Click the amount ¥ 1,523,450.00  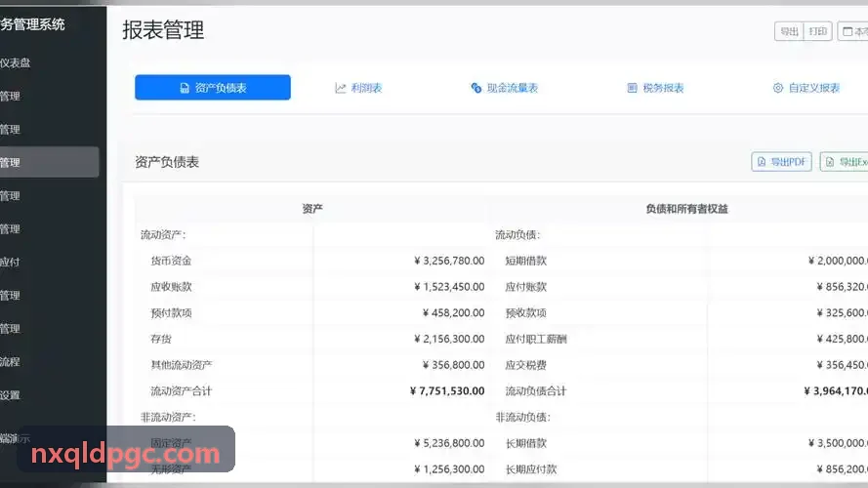(x=449, y=287)
